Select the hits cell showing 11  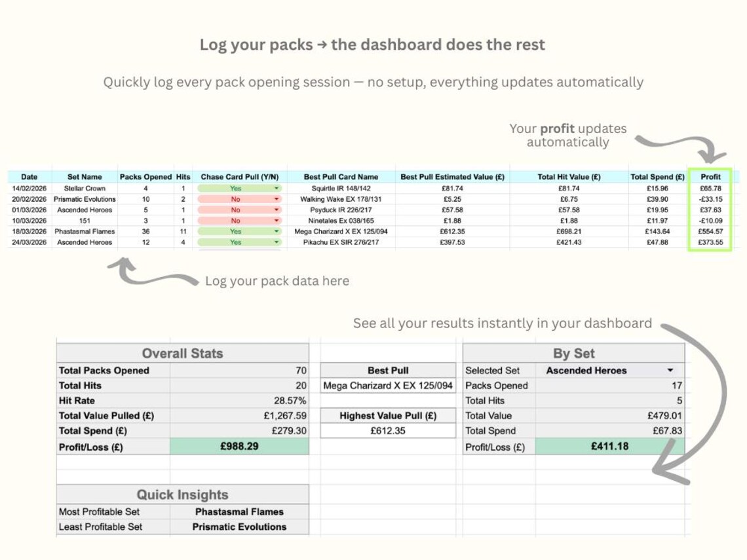pos(183,231)
